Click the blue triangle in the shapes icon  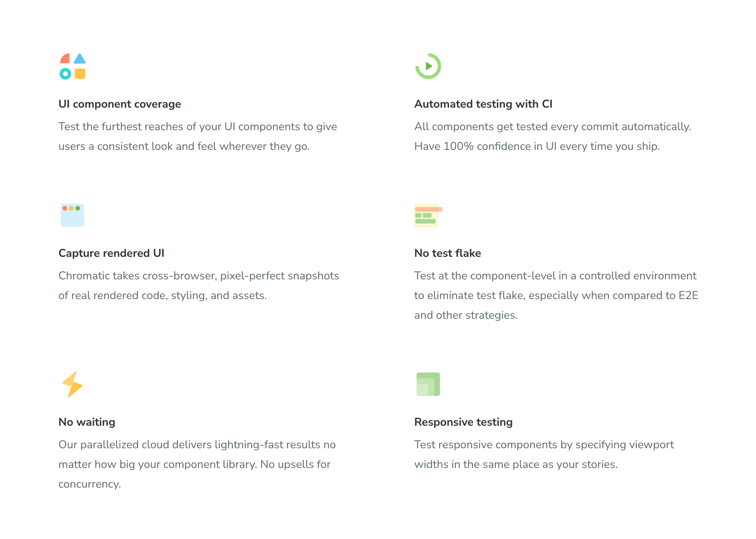click(80, 59)
